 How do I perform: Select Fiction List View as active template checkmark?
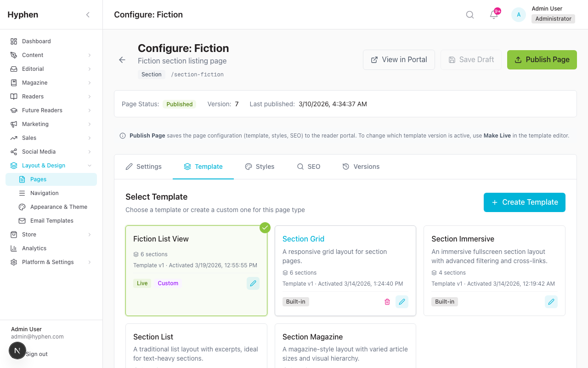(x=265, y=227)
